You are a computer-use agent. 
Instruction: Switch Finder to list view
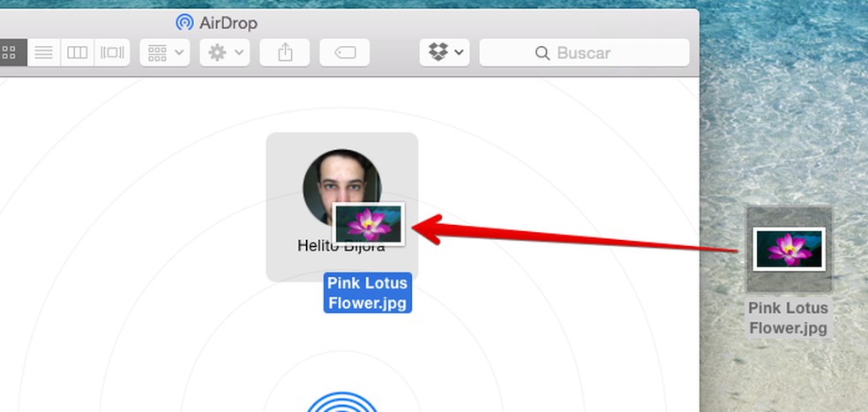tap(44, 53)
